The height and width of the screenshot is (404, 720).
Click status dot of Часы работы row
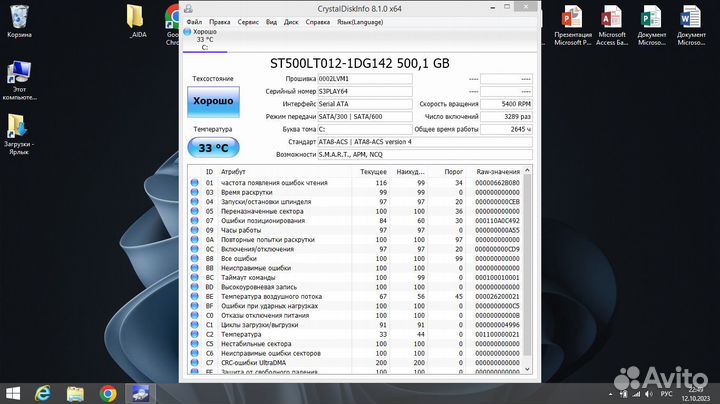tap(195, 230)
